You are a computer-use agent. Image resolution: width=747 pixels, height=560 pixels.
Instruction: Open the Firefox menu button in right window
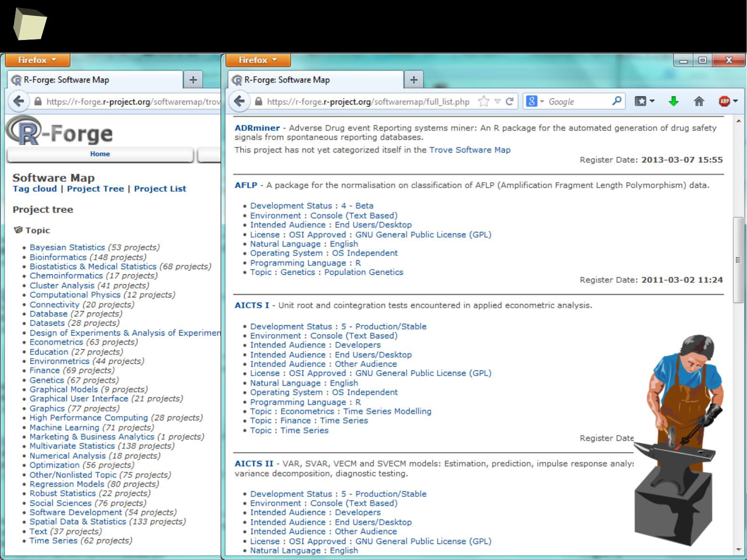tap(258, 60)
